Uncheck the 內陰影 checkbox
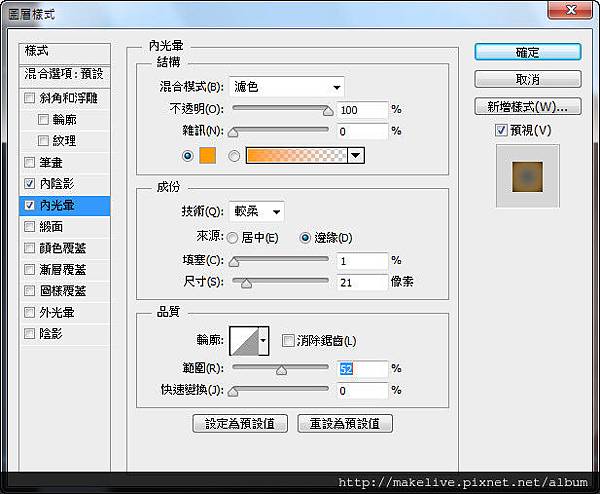 click(29, 184)
